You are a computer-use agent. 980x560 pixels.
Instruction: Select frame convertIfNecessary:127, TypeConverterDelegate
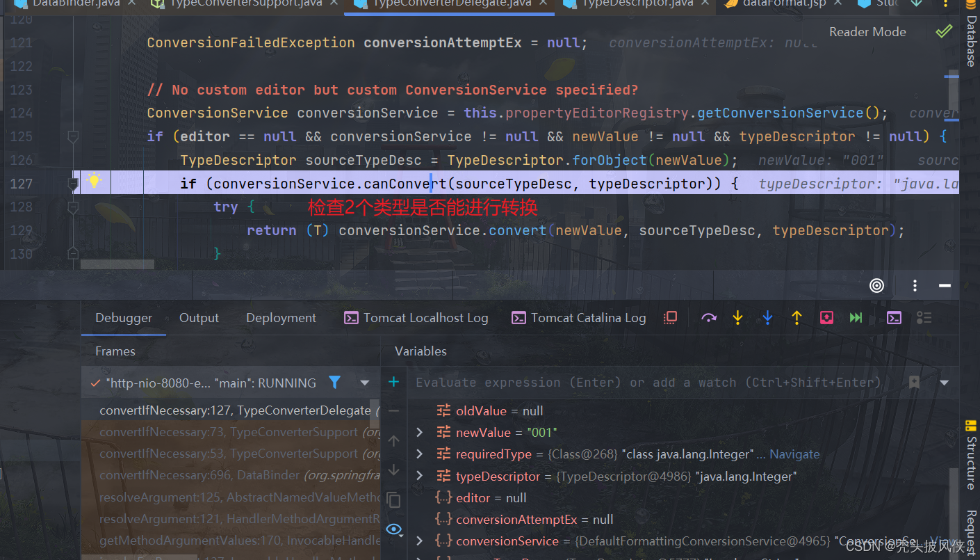click(231, 410)
